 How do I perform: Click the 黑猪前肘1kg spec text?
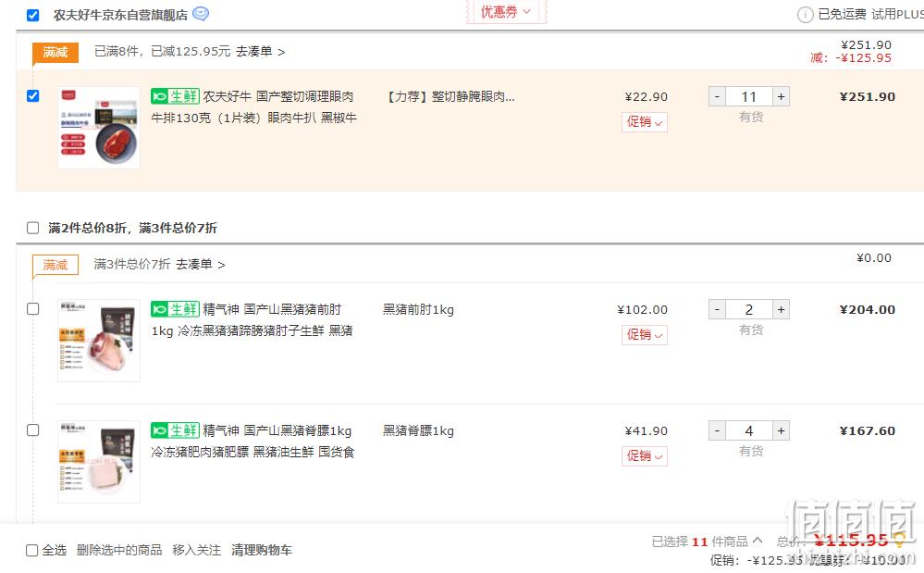(x=418, y=309)
